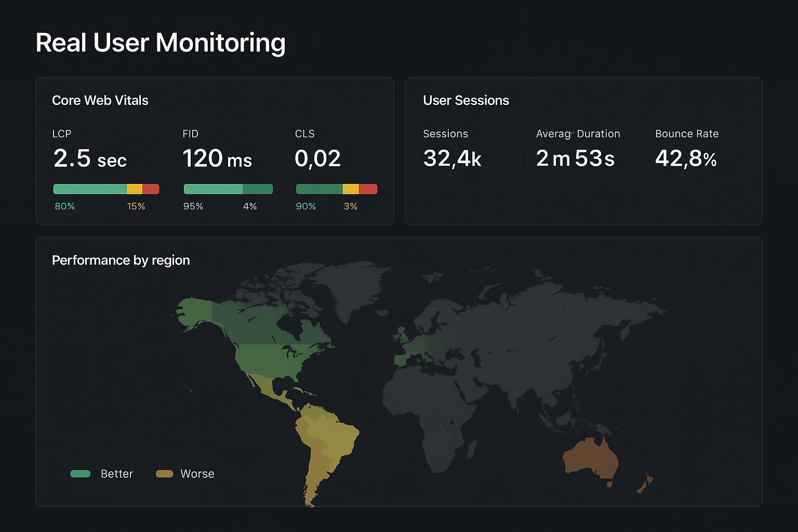Click the Bounce Rate label
The height and width of the screenshot is (532, 798).
click(x=687, y=134)
